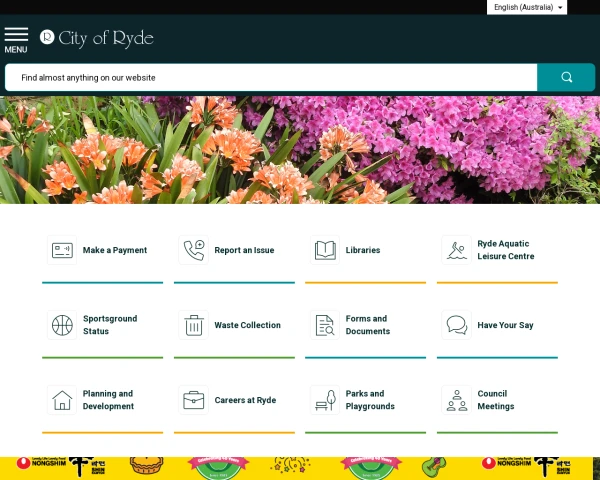Go to Parks and Playgrounds
The width and height of the screenshot is (600, 480).
pos(370,400)
